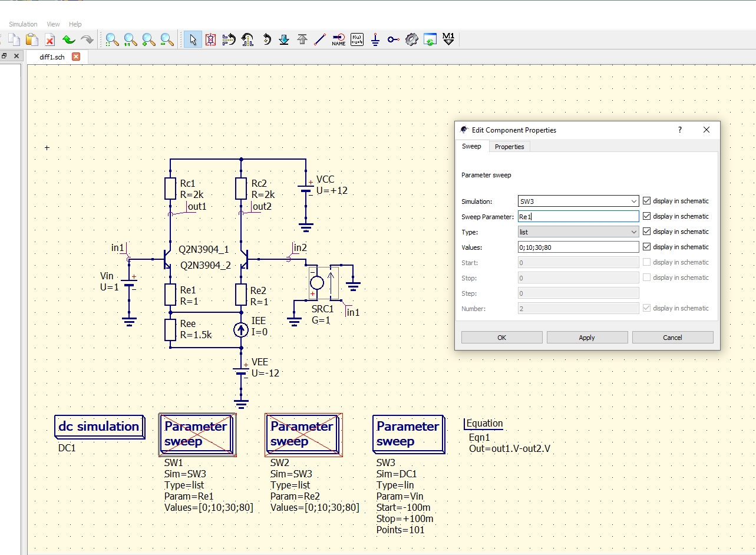Image resolution: width=756 pixels, height=555 pixels.
Task: Select the pointer selection tool
Action: pyautogui.click(x=192, y=39)
